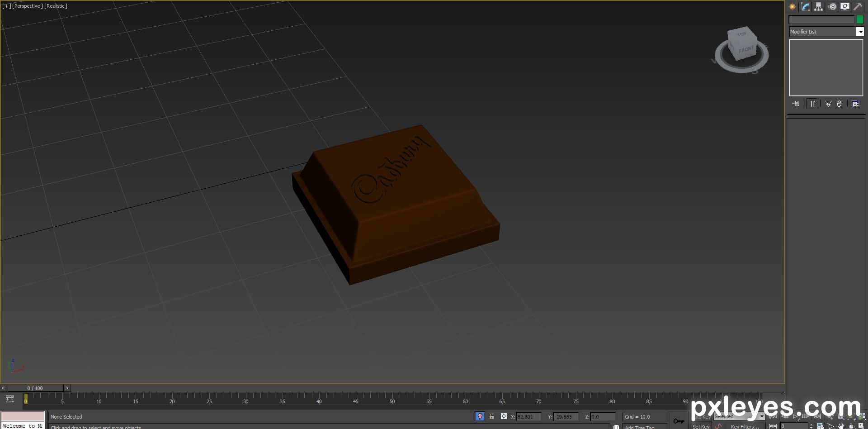Open the Display command panel tab

coord(844,6)
